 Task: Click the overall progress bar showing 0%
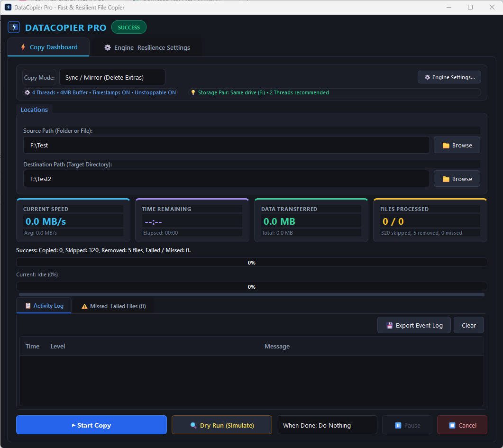click(251, 262)
